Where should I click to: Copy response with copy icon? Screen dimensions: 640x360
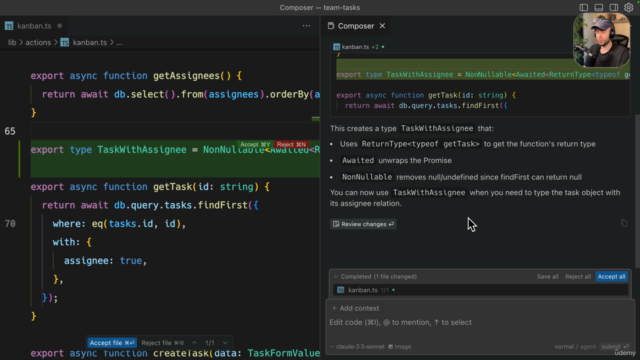point(624,223)
